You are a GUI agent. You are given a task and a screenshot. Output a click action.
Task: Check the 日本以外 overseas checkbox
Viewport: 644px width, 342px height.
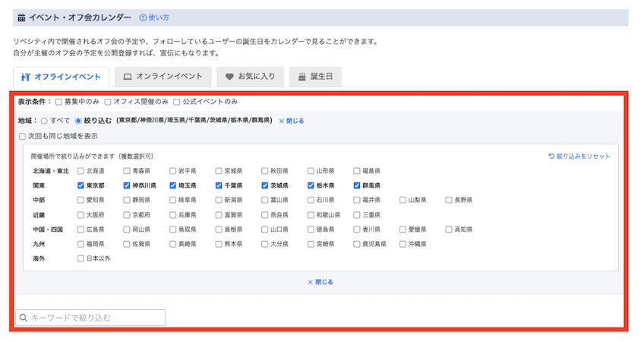pos(80,258)
